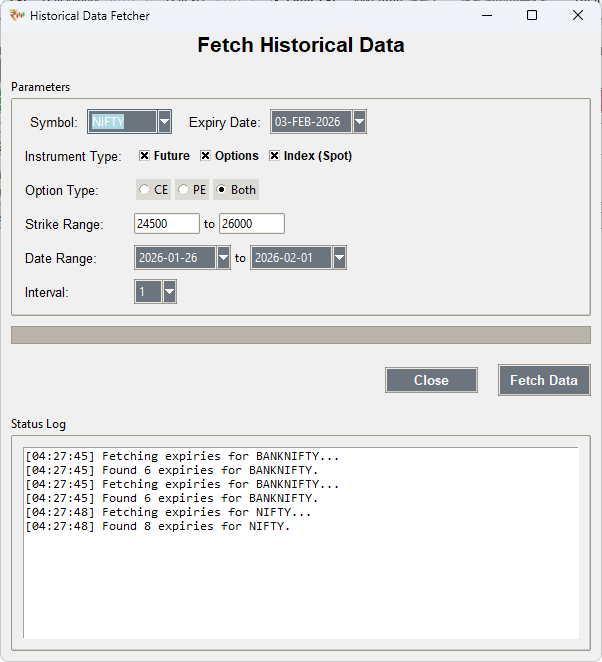Click the "Fetch Historical Data" heading
The width and height of the screenshot is (602, 662).
[x=301, y=45]
